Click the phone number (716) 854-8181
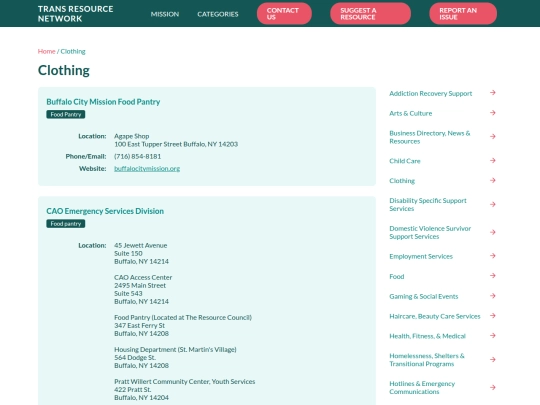Screen dimensions: 540x405 [x=138, y=156]
